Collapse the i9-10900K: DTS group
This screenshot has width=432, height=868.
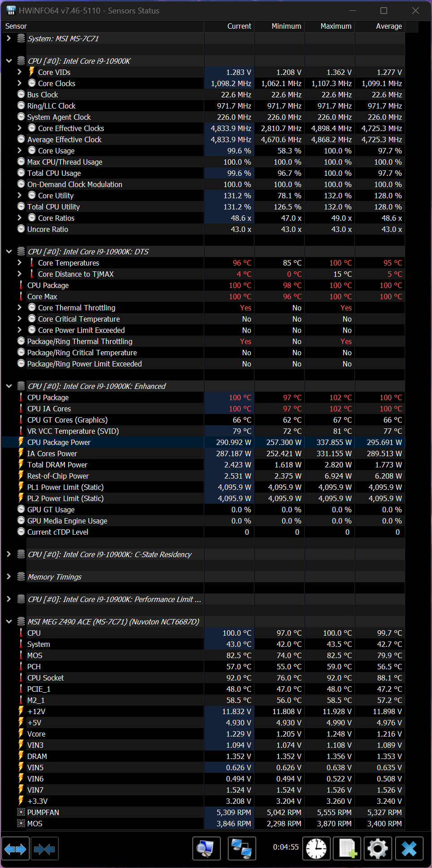coord(9,252)
